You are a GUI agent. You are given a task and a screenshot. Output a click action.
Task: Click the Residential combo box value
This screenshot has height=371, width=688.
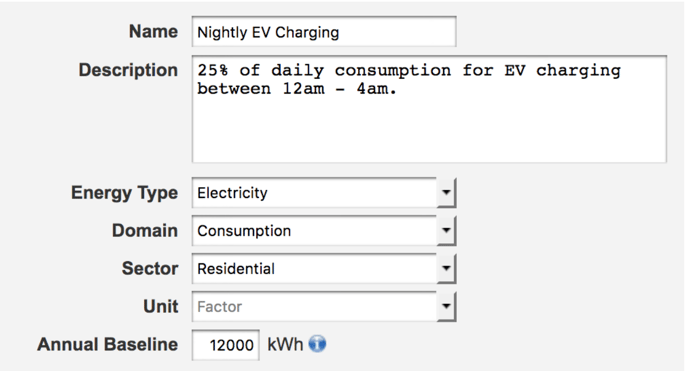coord(314,268)
